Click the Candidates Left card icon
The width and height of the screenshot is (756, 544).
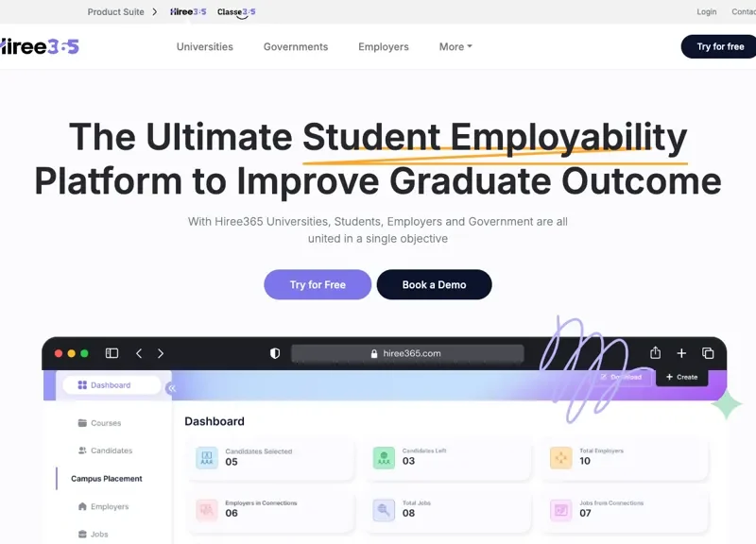[x=384, y=458]
